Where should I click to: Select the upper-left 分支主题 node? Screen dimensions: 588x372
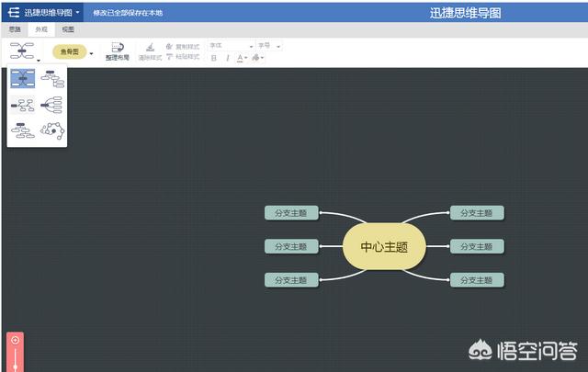pos(291,213)
